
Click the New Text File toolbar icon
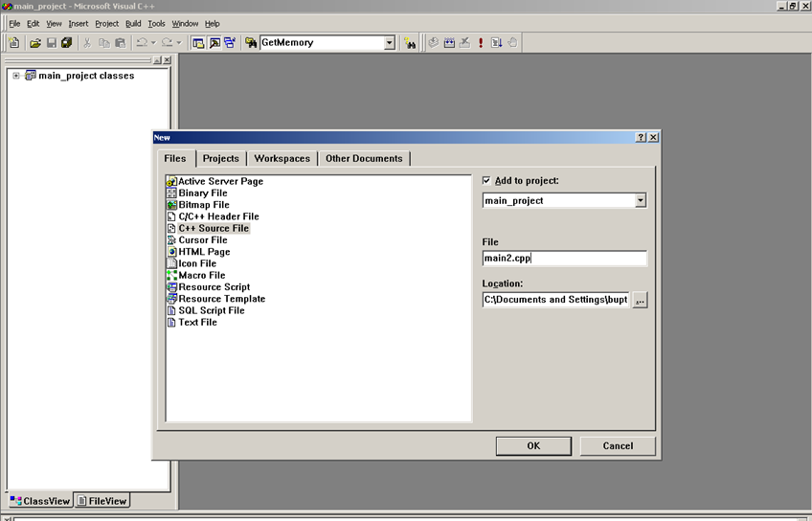14,43
